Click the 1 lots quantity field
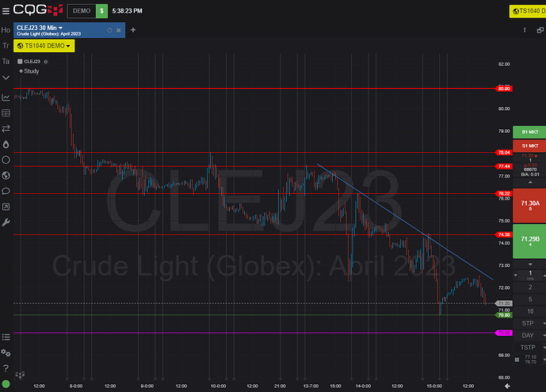This screenshot has height=392, width=546. [530, 275]
